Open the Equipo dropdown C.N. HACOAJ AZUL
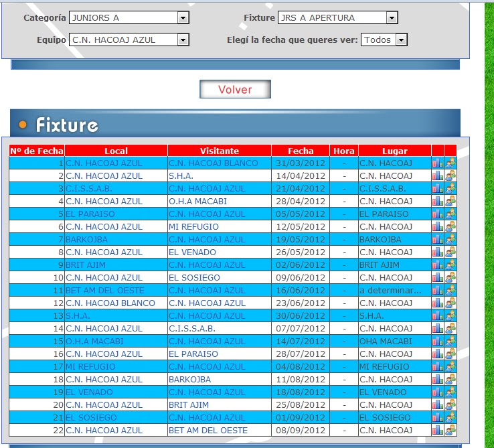The width and height of the screenshot is (494, 448). (129, 40)
